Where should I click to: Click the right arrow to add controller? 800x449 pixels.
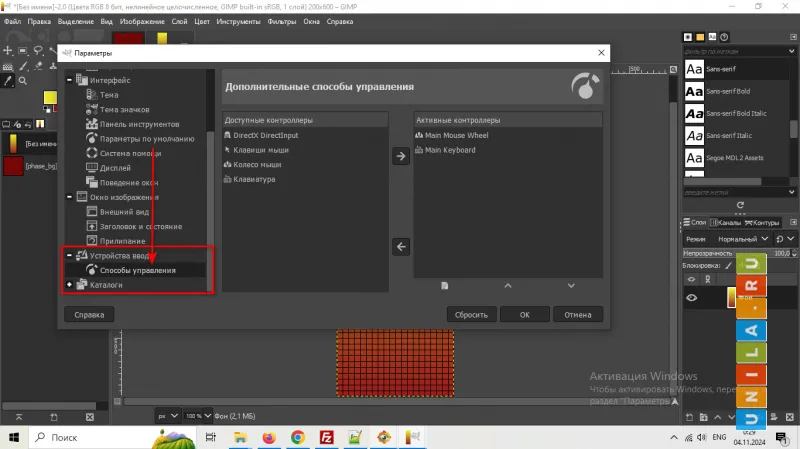pos(400,157)
